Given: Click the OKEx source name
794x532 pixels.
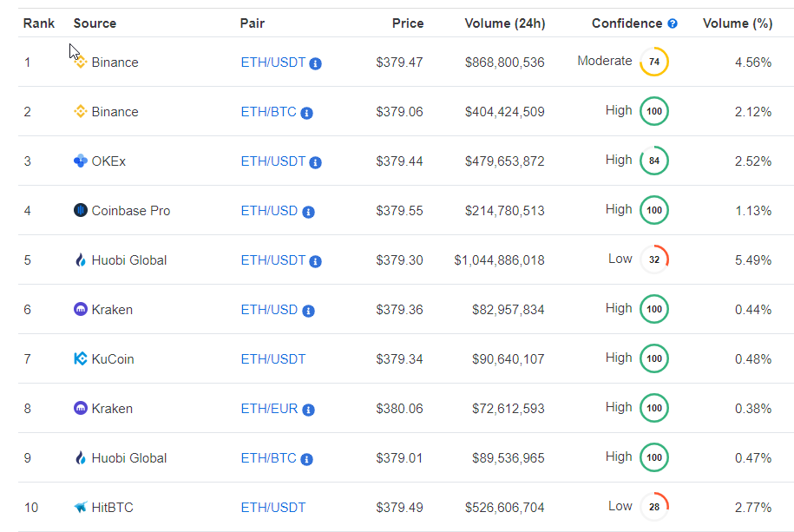Looking at the screenshot, I should 108,161.
